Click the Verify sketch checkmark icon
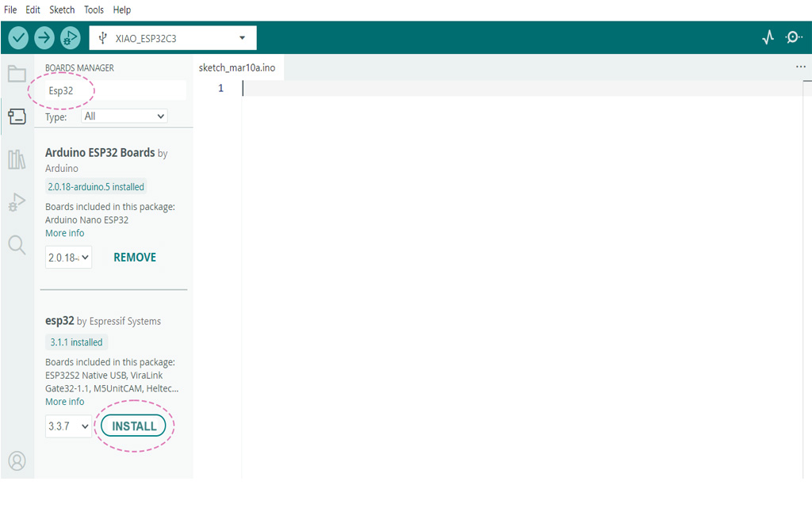Viewport: 812px width, 508px height. (x=18, y=37)
